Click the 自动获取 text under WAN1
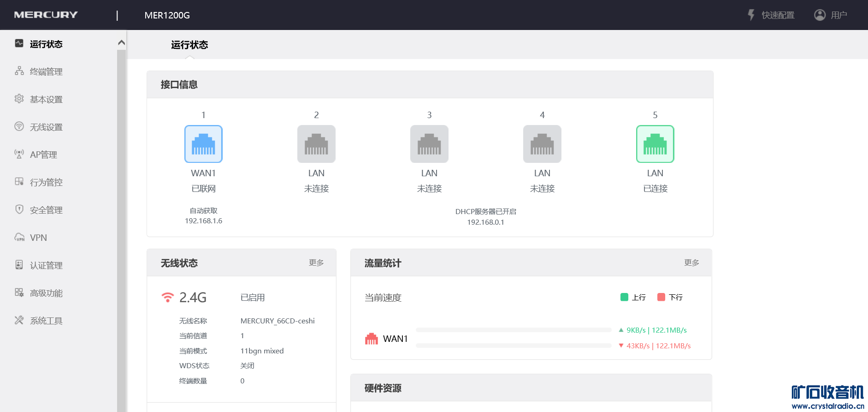868x412 pixels. click(203, 211)
